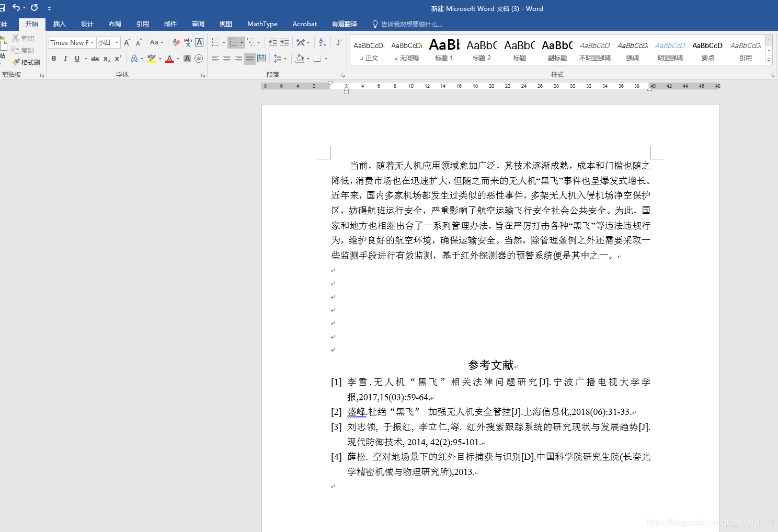Open Line and Paragraph Spacing menu
The height and width of the screenshot is (532, 778).
(x=279, y=59)
